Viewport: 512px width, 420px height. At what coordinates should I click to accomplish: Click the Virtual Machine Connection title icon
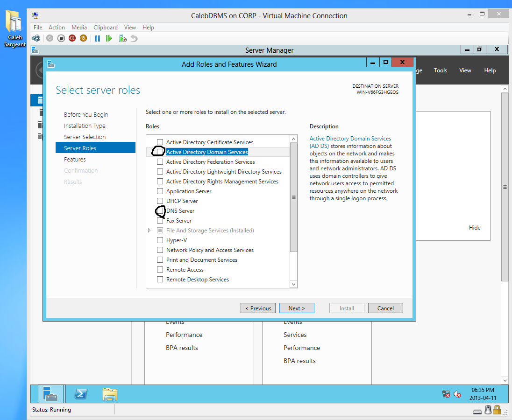[35, 15]
